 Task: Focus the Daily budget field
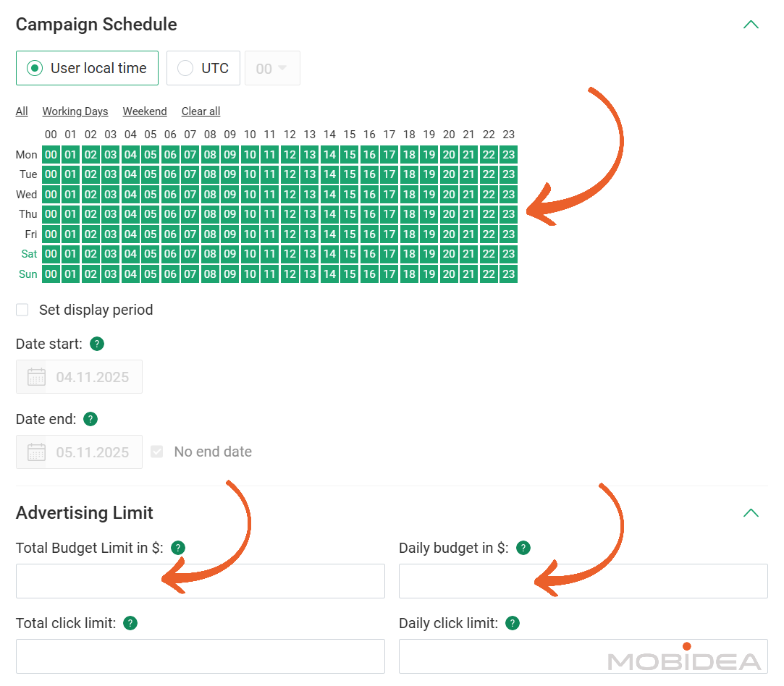click(x=583, y=581)
